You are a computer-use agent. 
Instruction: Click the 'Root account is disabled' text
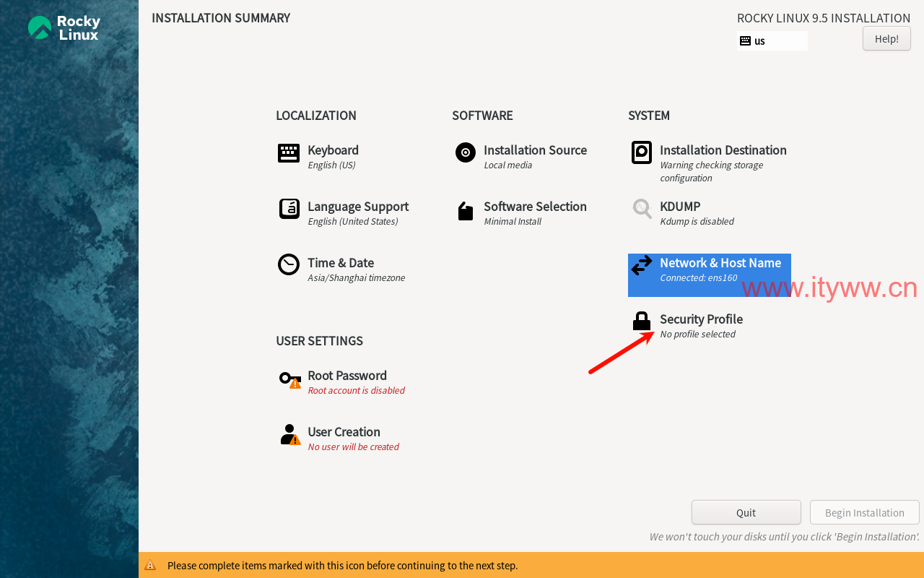click(x=356, y=390)
